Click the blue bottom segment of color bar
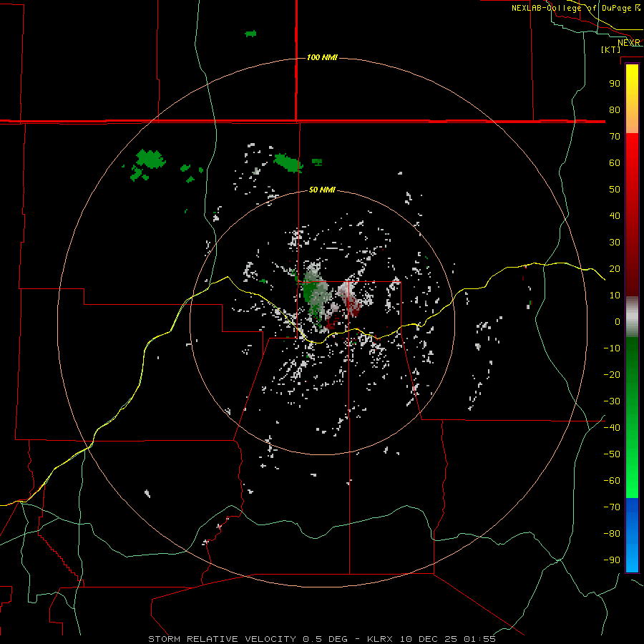The image size is (644, 644). pyautogui.click(x=632, y=535)
